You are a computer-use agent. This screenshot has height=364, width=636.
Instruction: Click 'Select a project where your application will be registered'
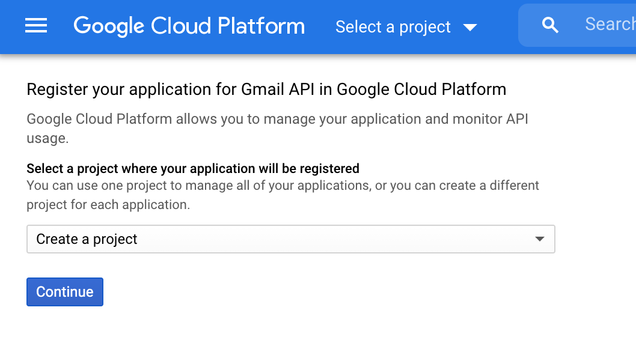point(193,169)
